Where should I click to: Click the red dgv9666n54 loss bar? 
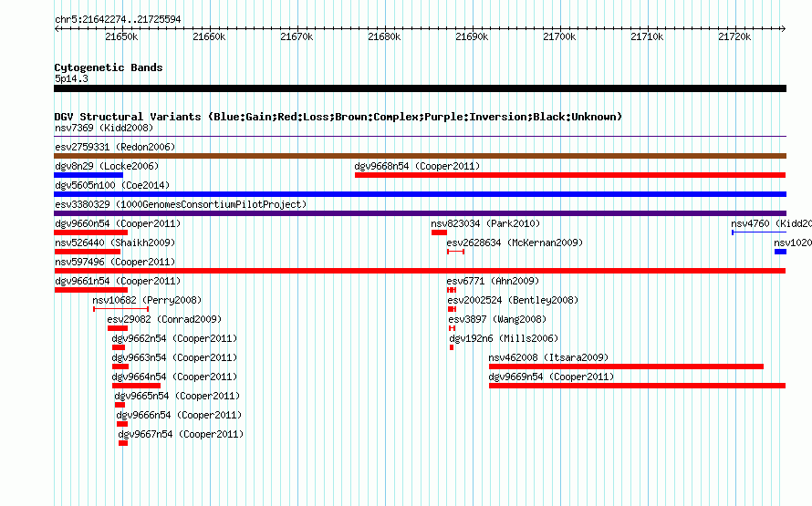pos(122,424)
